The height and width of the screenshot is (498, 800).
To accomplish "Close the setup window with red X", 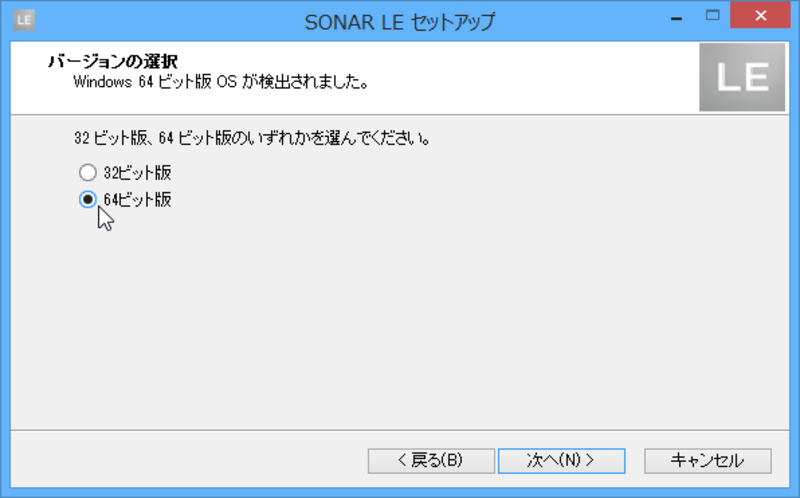I will 760,16.
